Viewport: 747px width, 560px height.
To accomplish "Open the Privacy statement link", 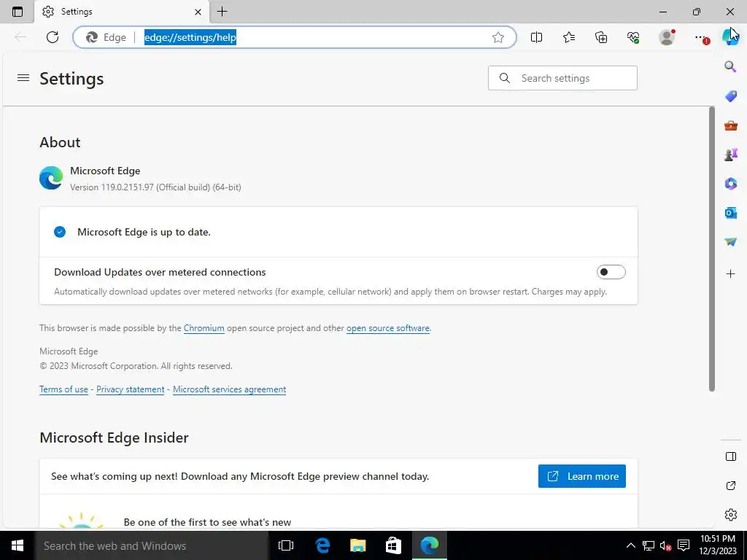I will click(130, 389).
